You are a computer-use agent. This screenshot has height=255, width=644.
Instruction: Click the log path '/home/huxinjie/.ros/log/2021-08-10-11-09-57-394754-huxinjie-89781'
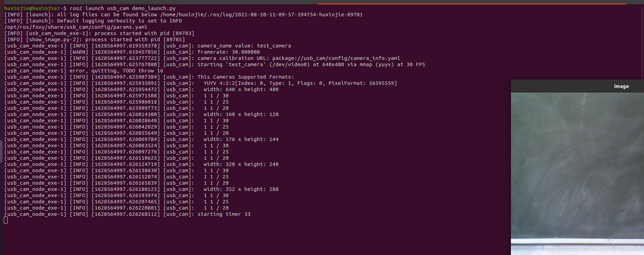(261, 15)
